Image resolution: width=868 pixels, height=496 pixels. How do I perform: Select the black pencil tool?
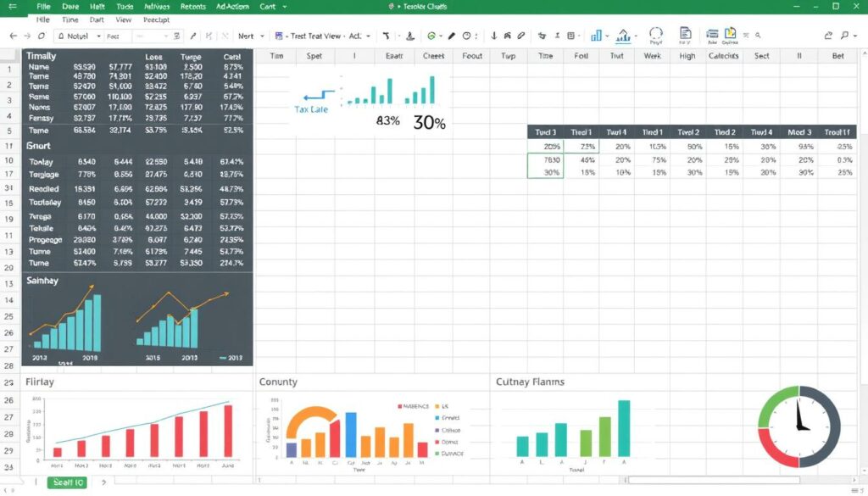click(452, 36)
